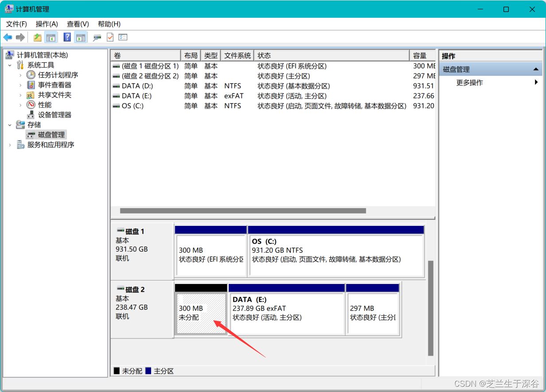Collapse the 存储 tree node
Viewport: 546px width, 392px height.
[x=10, y=125]
